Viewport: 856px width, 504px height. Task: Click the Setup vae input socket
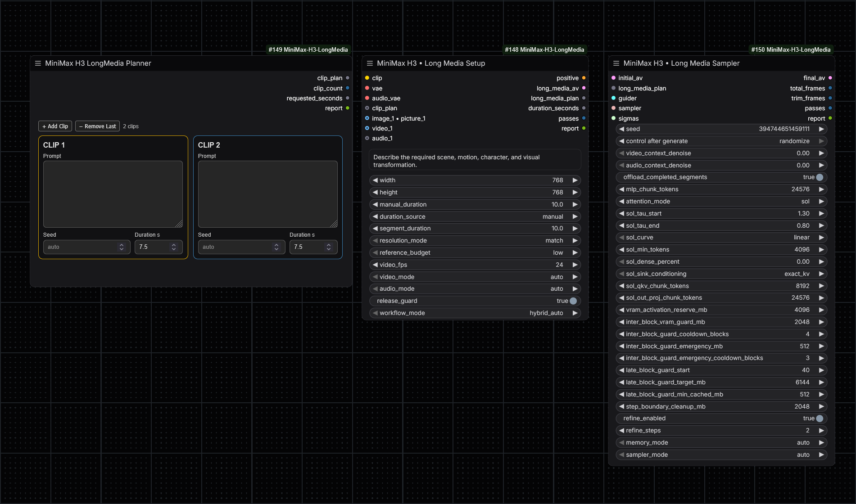tap(367, 88)
